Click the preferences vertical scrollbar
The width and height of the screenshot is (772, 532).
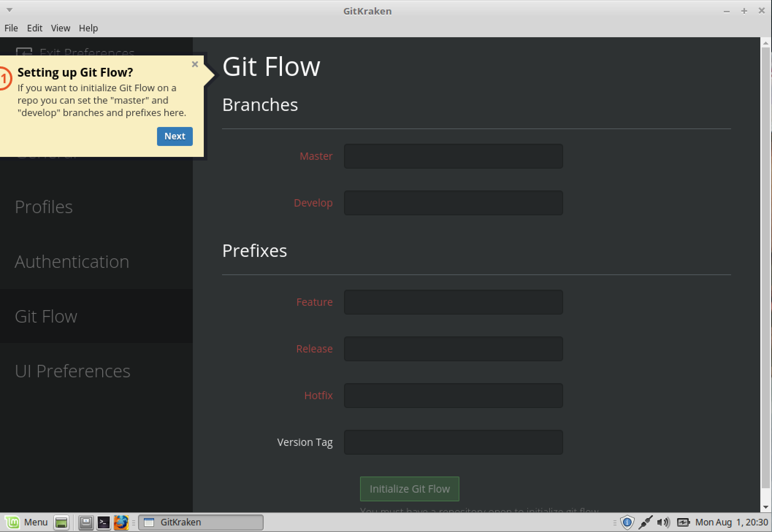pyautogui.click(x=766, y=268)
